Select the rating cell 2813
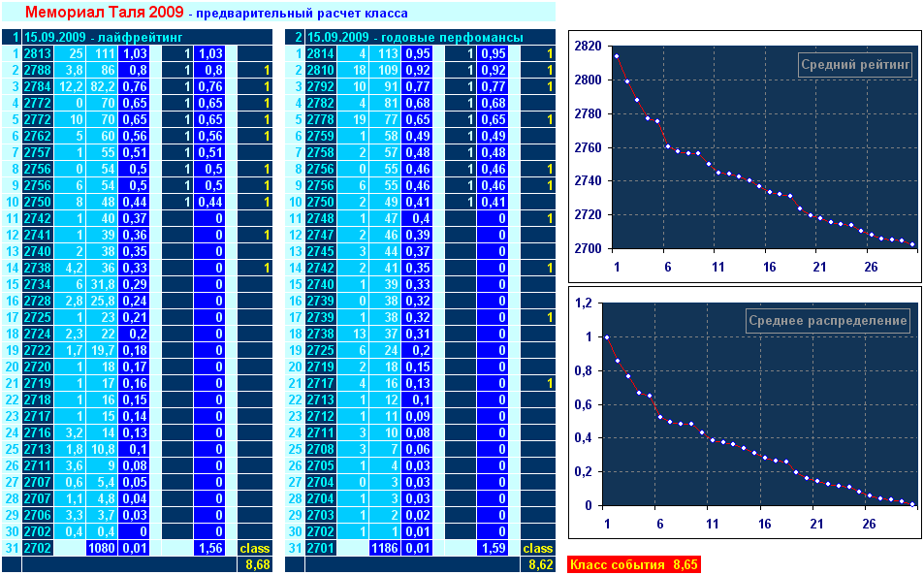Image resolution: width=924 pixels, height=575 pixels. [x=39, y=53]
